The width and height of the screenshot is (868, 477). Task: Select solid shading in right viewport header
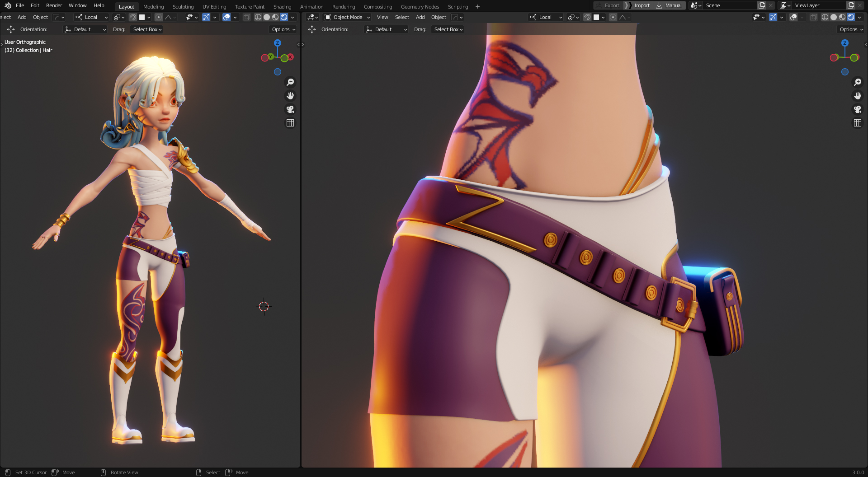[834, 17]
